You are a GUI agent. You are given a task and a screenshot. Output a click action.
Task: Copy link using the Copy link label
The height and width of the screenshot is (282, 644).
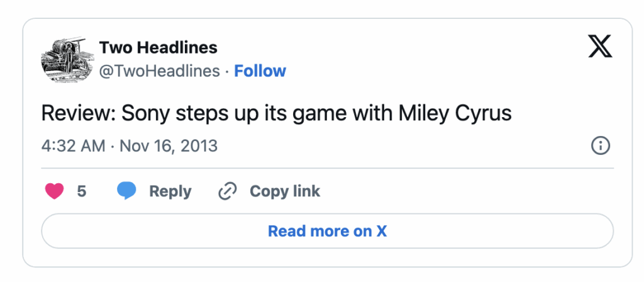point(285,191)
